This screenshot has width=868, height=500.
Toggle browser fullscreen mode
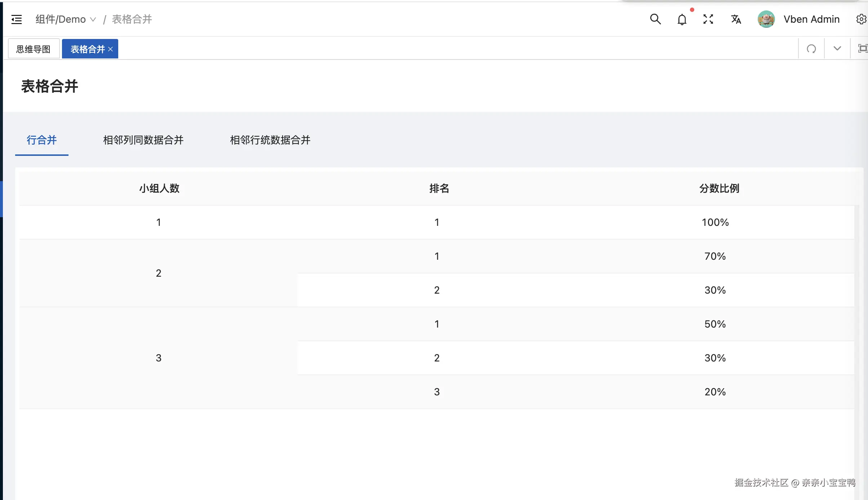point(708,19)
